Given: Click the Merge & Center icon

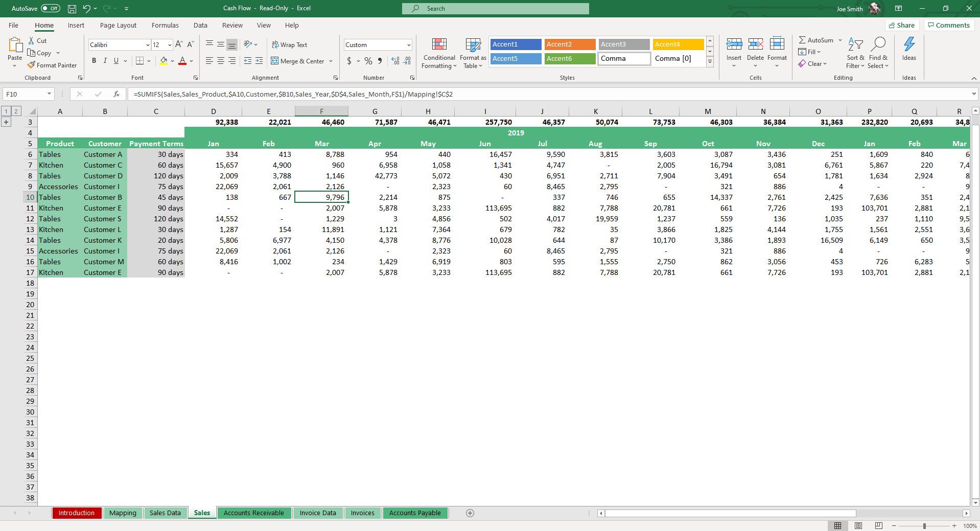Looking at the screenshot, I should pyautogui.click(x=275, y=61).
